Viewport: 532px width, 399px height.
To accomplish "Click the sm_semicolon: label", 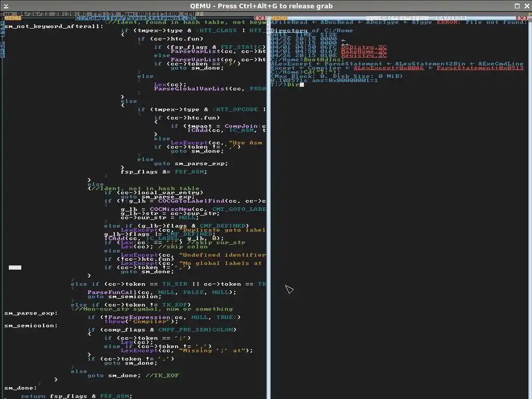I will pos(31,326).
